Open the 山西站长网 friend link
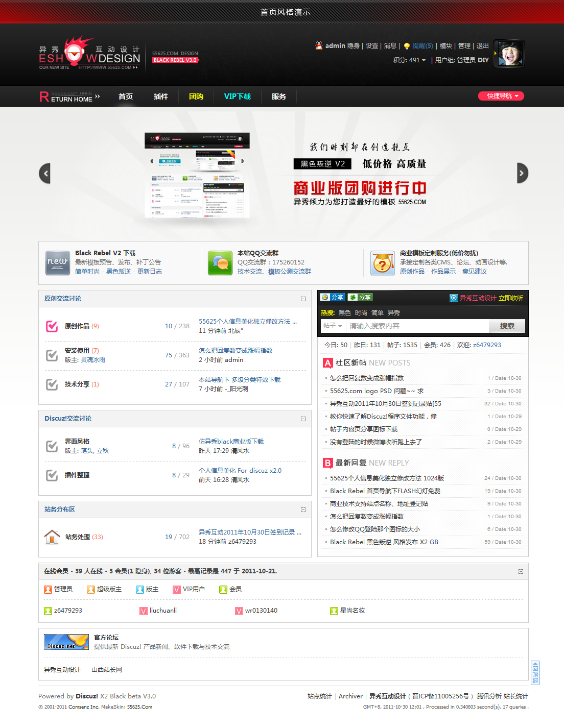564x728 pixels. coord(107,670)
